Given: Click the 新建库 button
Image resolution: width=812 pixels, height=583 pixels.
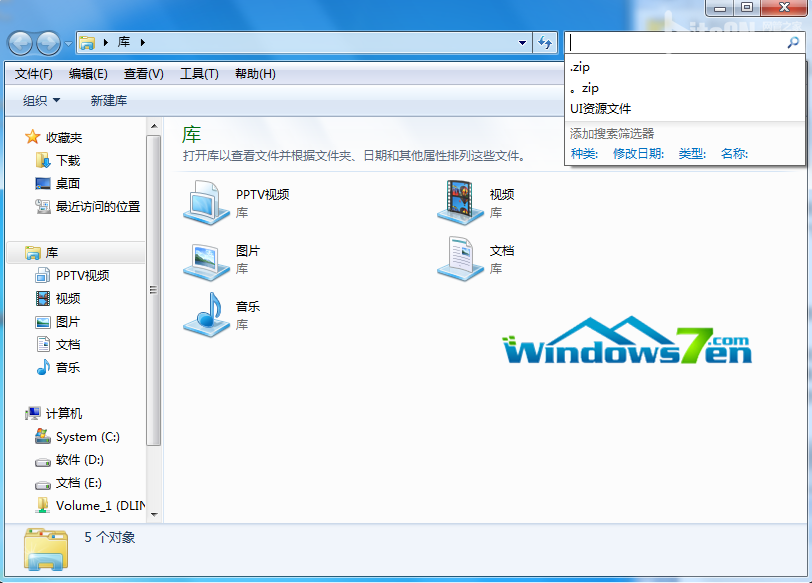Looking at the screenshot, I should (x=109, y=100).
